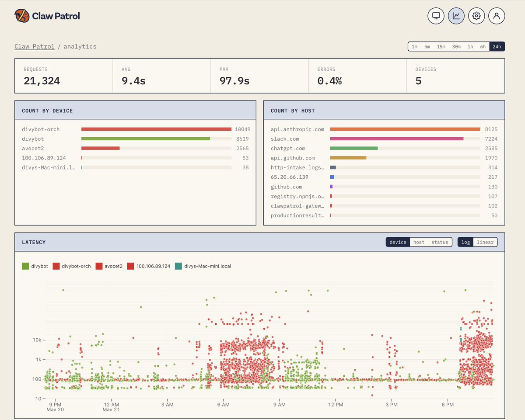
Task: Select the api.github.com host row
Action: click(x=384, y=158)
